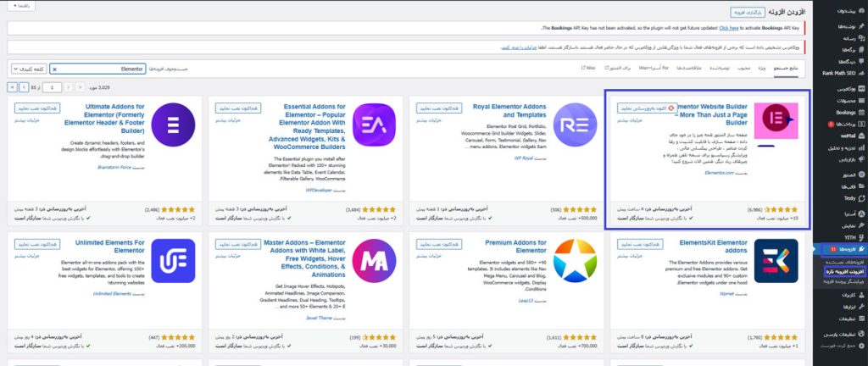Click Master Addons MA logo thumbnail
Image resolution: width=868 pixels, height=366 pixels.
[x=374, y=261]
